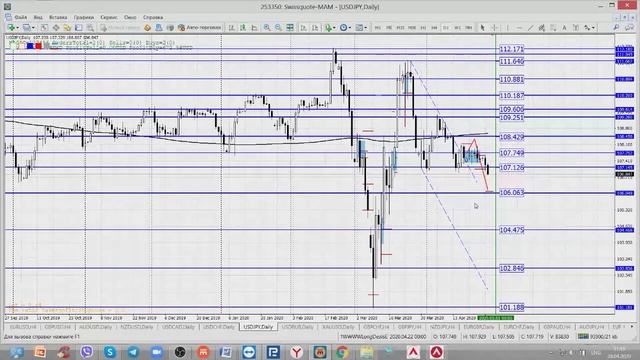Viewport: 640px width, 360px height.
Task: Expand the indicators dropdown arrow
Action: click(335, 28)
